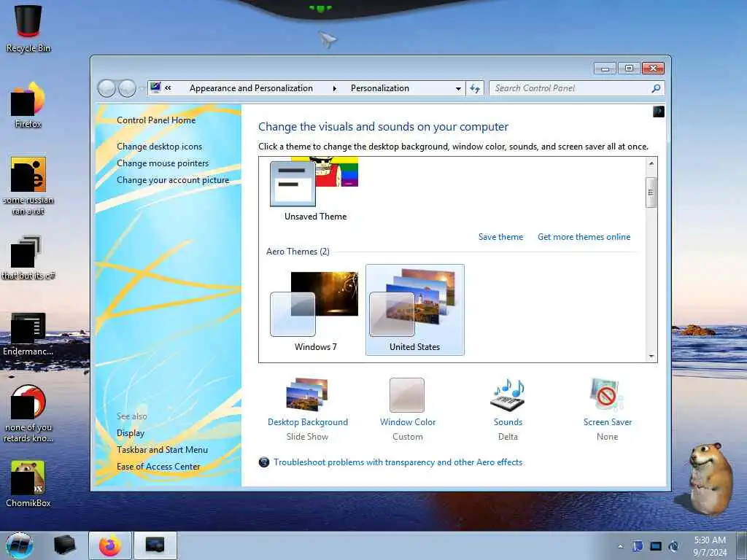Switch to Firefox in the taskbar
Screen dimensions: 747x560
click(x=110, y=545)
